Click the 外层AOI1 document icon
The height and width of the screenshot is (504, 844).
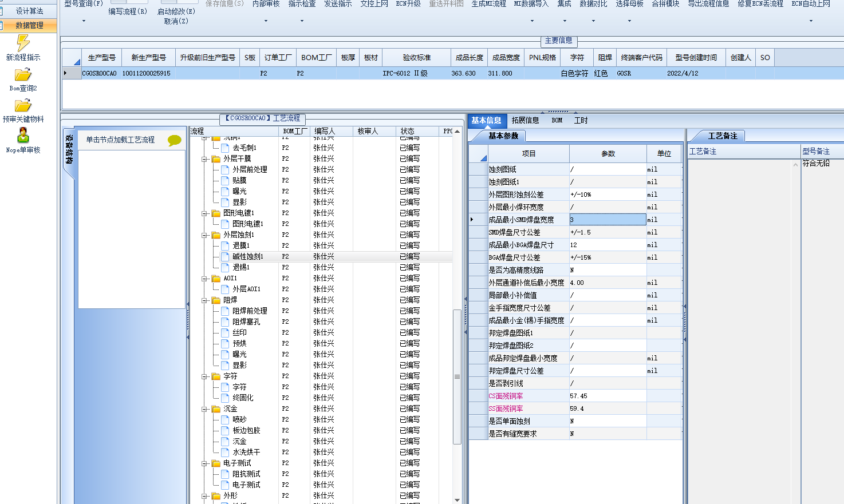click(225, 289)
